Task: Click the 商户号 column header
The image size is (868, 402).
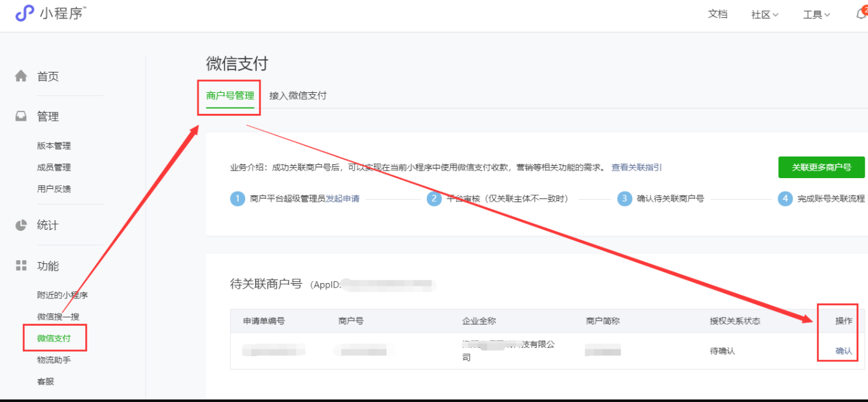Action: [x=351, y=321]
